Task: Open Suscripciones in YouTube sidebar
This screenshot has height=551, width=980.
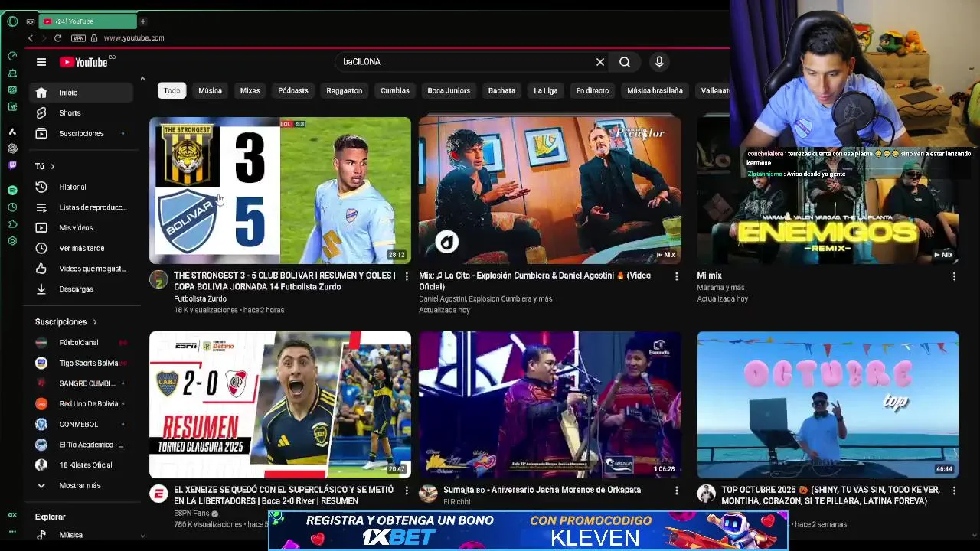Action: coord(81,134)
